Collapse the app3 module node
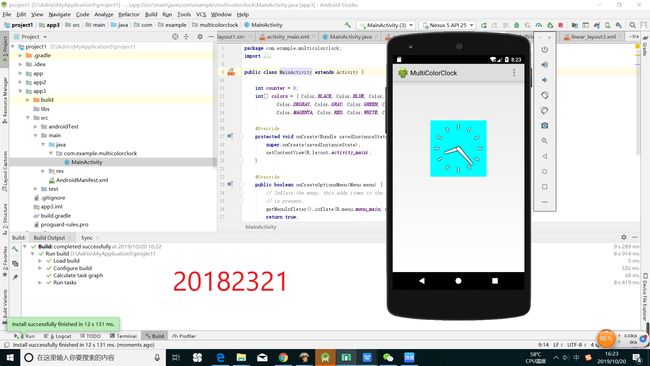The image size is (650, 366). click(x=20, y=91)
